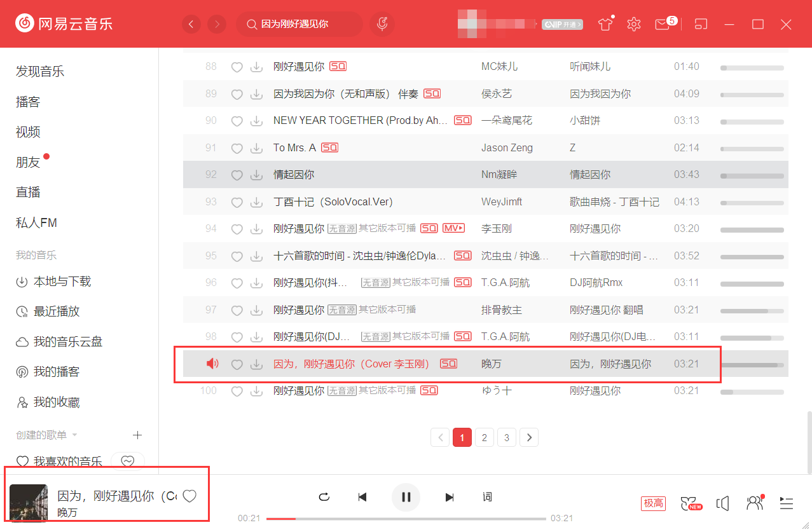
Task: Like song 94 刚好遇见你 by 李玉刚
Action: (237, 229)
